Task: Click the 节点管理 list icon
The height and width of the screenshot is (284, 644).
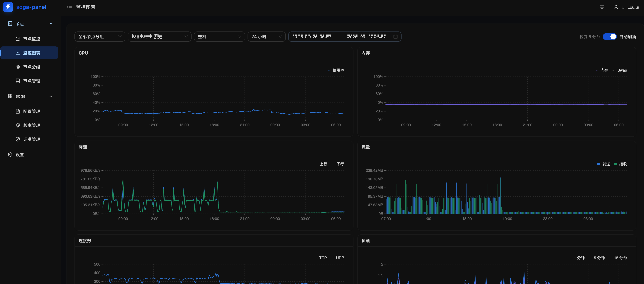Action: [18, 81]
